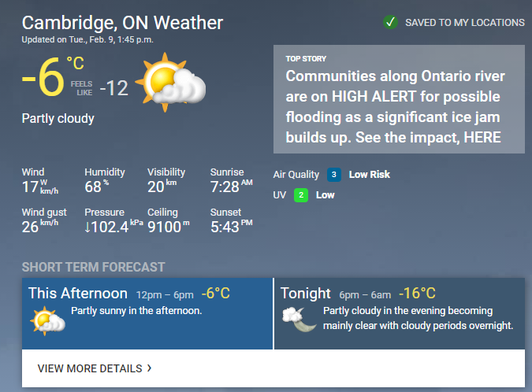Click the green saved-location checkmark icon
Image resolution: width=532 pixels, height=392 pixels.
(x=390, y=22)
